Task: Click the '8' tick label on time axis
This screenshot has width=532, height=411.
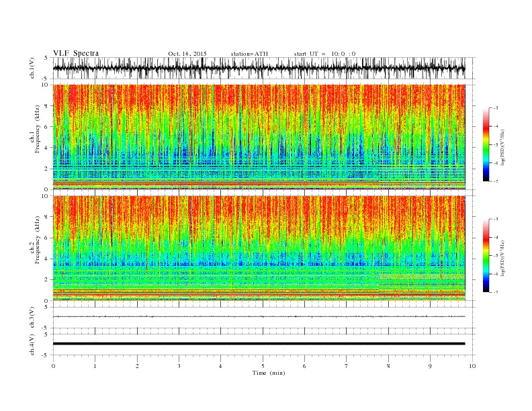Action: (x=388, y=366)
